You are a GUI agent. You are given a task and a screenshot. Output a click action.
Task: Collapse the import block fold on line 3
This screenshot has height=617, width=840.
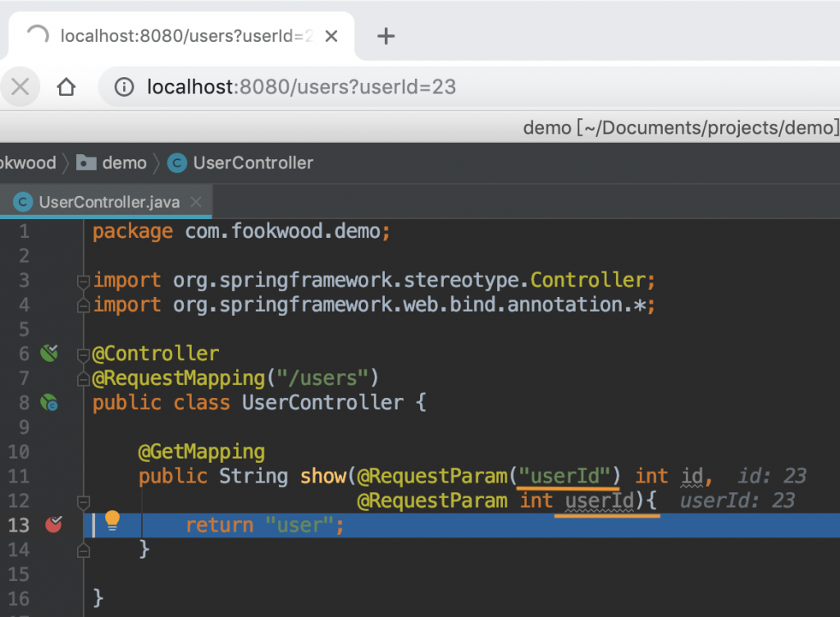83,281
